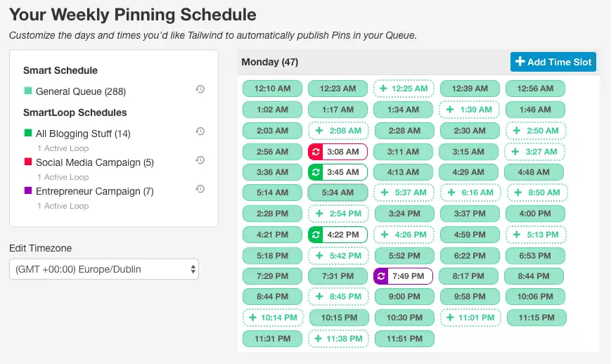Select the 1:02 AM time slot

click(x=272, y=110)
